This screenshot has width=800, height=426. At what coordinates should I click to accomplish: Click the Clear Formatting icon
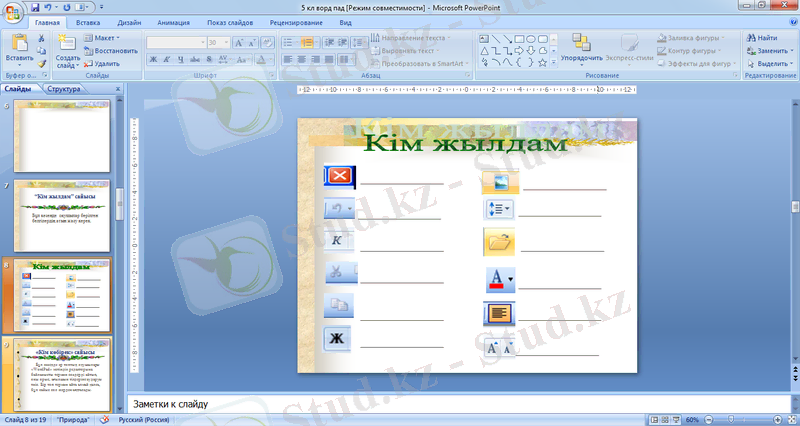(266, 43)
